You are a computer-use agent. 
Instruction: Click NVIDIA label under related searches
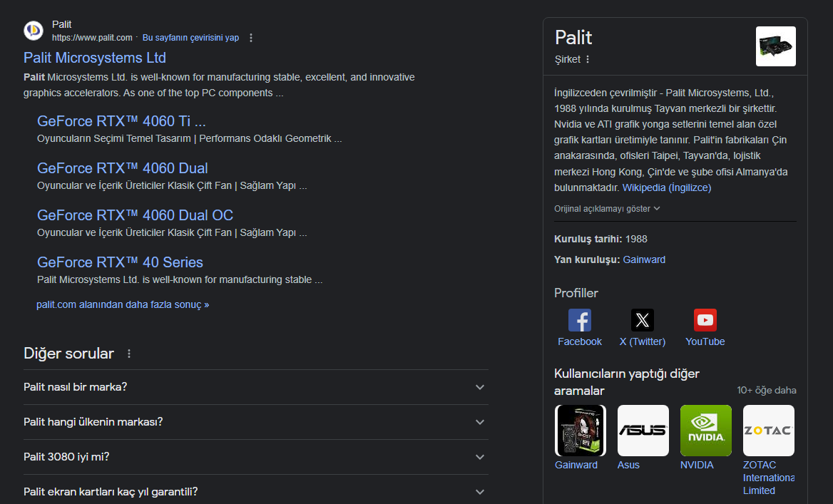[x=697, y=465]
